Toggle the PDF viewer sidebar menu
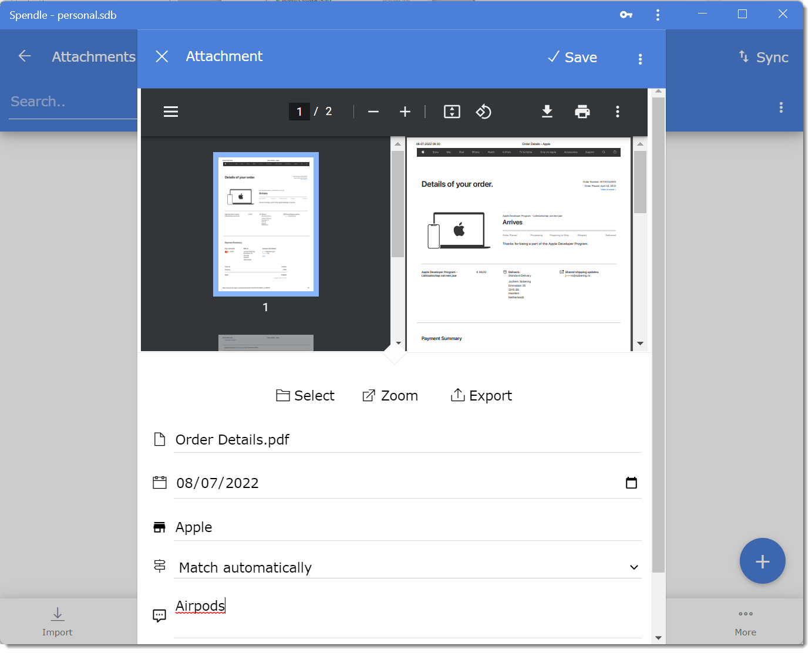Viewport: 812px width, 653px height. click(x=171, y=112)
